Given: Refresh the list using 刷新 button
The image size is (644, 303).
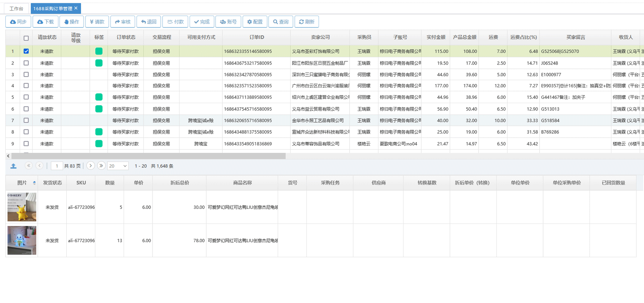Looking at the screenshot, I should 306,22.
